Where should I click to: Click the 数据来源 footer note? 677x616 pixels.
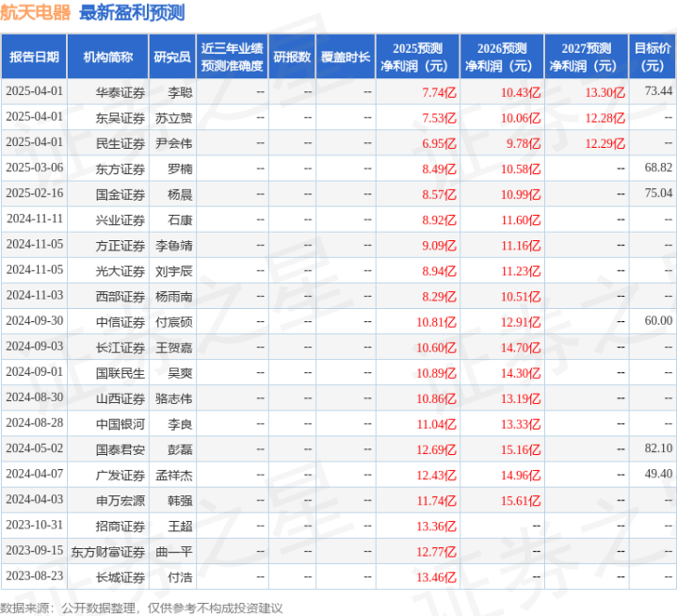click(141, 608)
